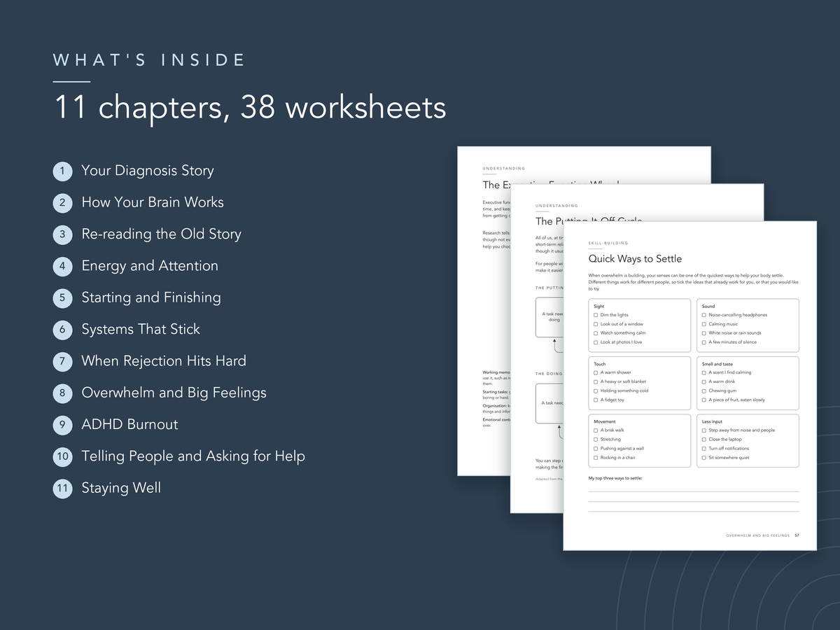This screenshot has height=630, width=840.
Task: Click first line under 'My top three ways to settle'
Action: [x=693, y=491]
